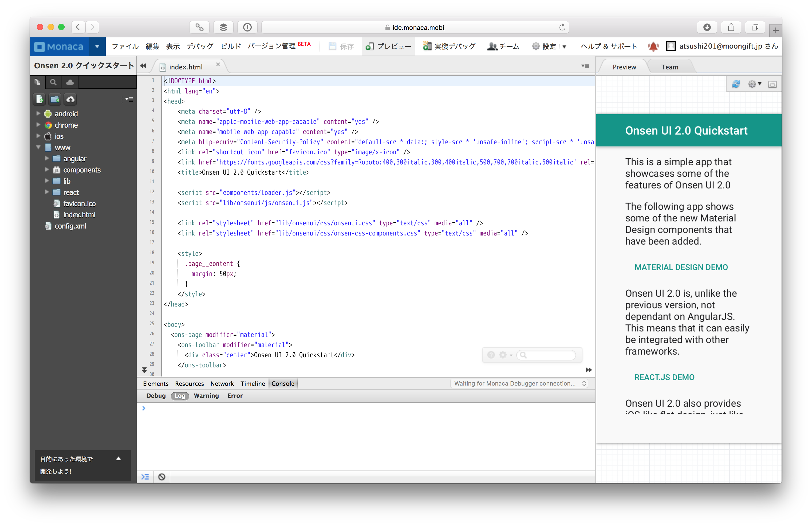This screenshot has height=526, width=812.
Task: Click the editor search input field
Action: (x=548, y=355)
